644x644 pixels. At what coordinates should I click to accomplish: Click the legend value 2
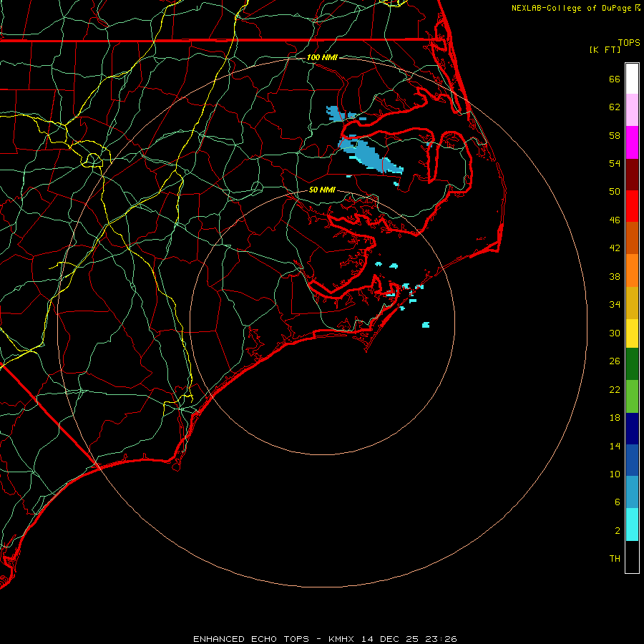pos(618,531)
